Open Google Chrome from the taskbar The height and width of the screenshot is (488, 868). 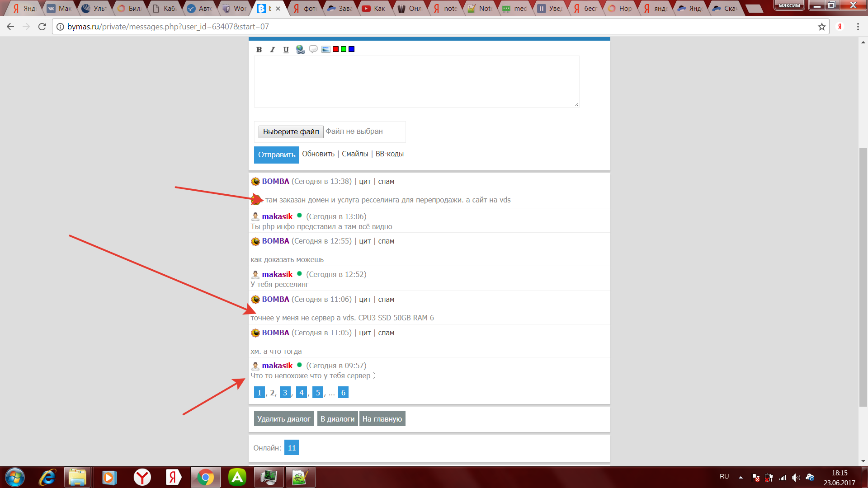[205, 477]
